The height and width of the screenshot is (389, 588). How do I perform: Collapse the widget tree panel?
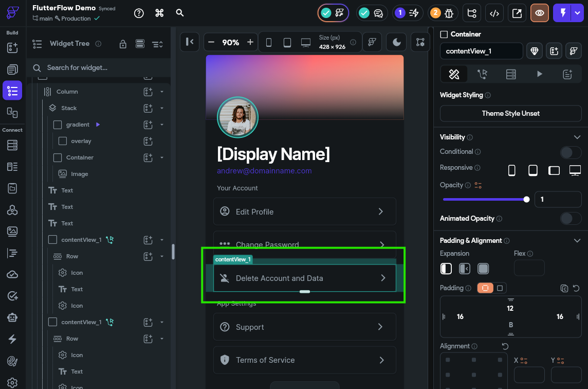coord(190,42)
